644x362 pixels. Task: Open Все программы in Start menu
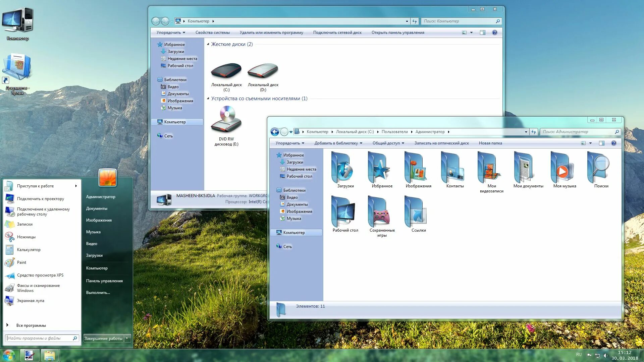[31, 325]
